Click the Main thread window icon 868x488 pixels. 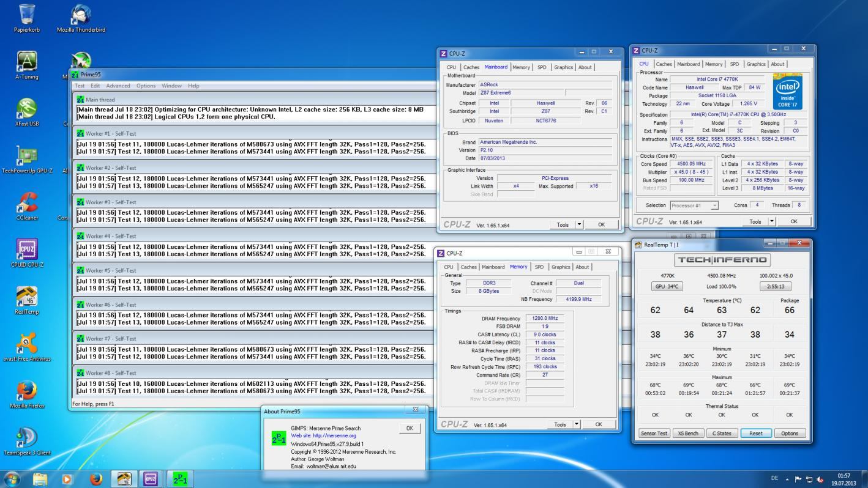click(80, 99)
